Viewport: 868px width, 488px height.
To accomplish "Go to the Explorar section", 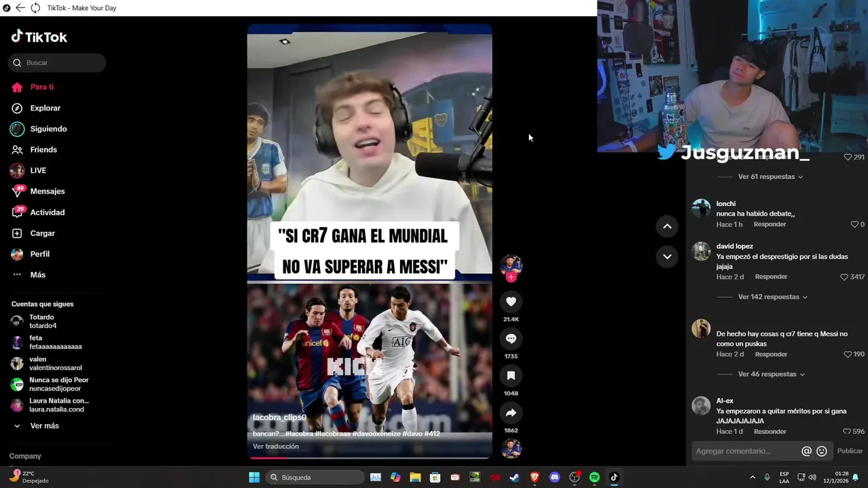I will click(45, 108).
